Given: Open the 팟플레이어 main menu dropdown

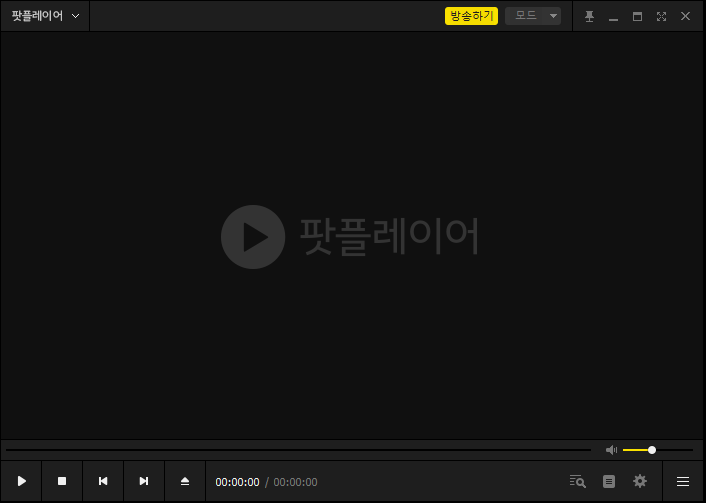Looking at the screenshot, I should coord(45,16).
